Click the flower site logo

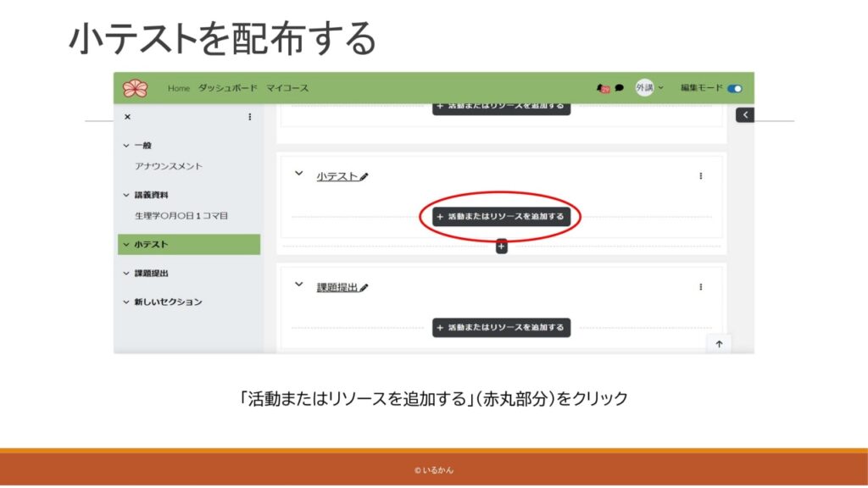pyautogui.click(x=135, y=88)
